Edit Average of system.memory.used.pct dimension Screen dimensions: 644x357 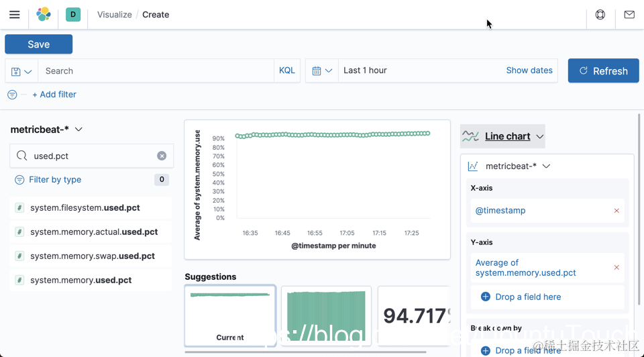click(525, 268)
